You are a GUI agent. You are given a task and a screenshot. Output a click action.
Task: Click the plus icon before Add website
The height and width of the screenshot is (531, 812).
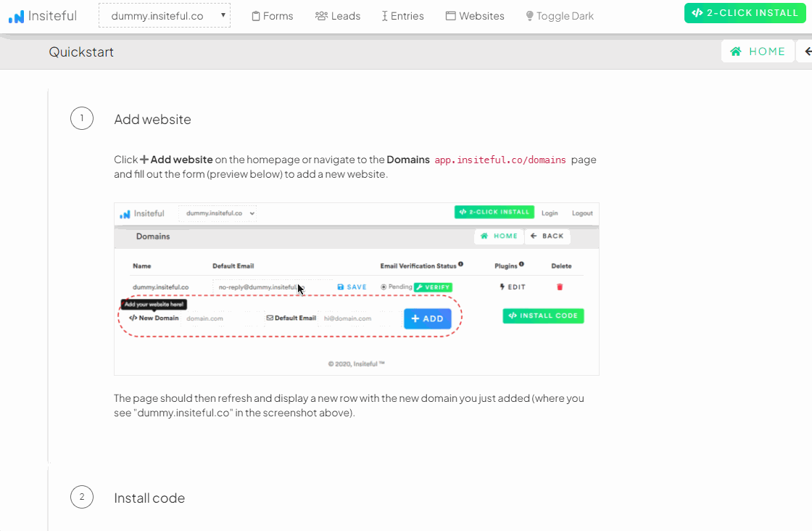click(144, 160)
